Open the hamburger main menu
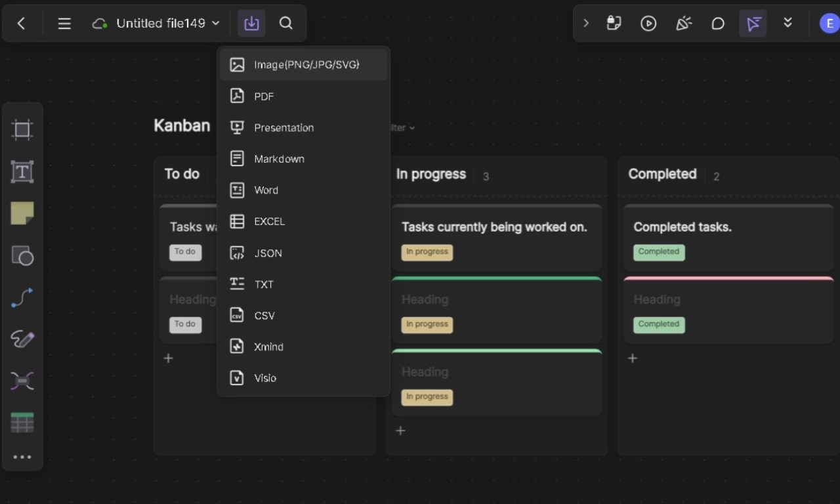Viewport: 840px width, 504px height. pos(64,24)
